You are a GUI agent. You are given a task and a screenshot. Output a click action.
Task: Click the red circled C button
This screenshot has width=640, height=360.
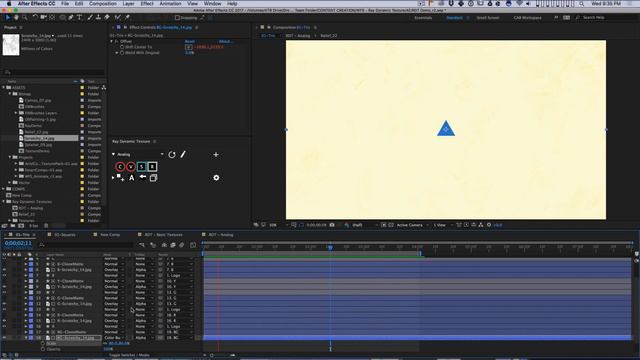coord(120,167)
